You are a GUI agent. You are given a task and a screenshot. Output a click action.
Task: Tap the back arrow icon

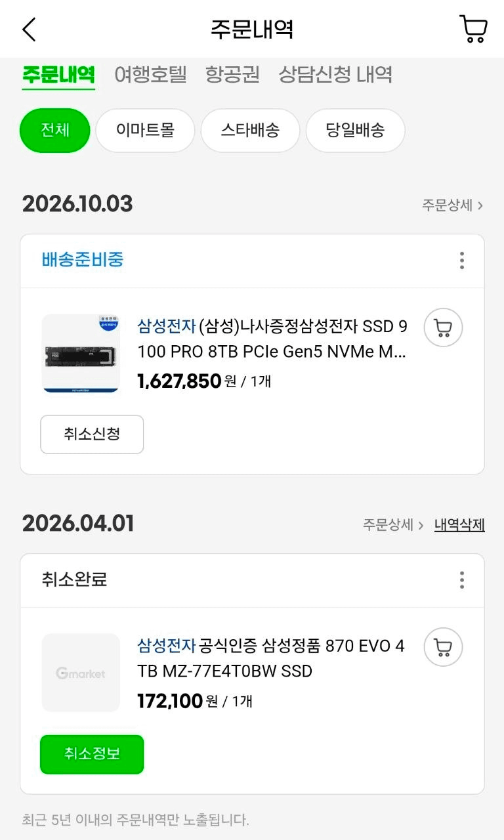click(29, 30)
